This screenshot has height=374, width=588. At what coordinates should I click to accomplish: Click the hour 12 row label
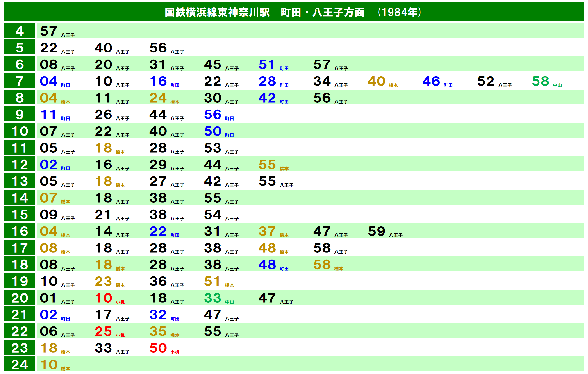coord(20,164)
